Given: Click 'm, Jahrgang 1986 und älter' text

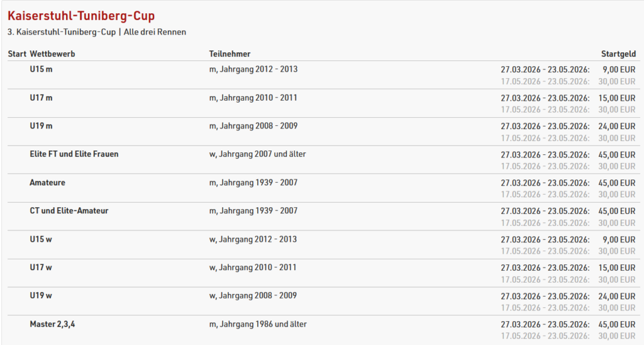Looking at the screenshot, I should pos(258,324).
